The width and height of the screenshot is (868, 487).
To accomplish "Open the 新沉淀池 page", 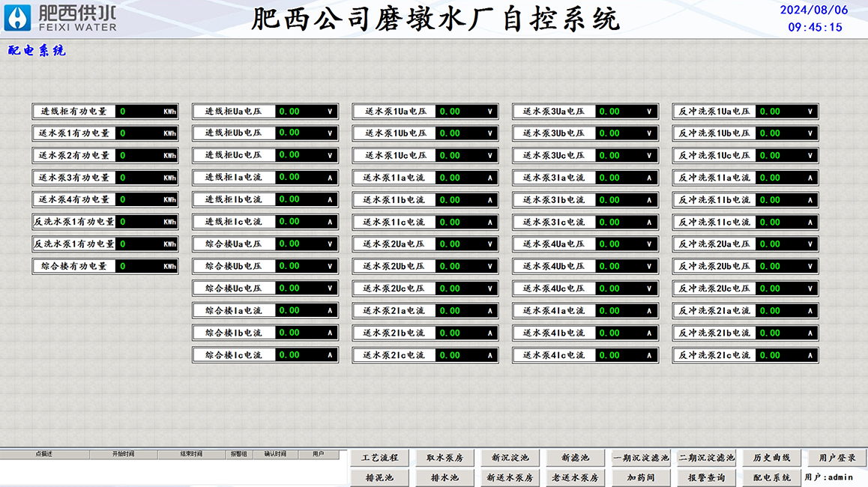I will (x=510, y=458).
